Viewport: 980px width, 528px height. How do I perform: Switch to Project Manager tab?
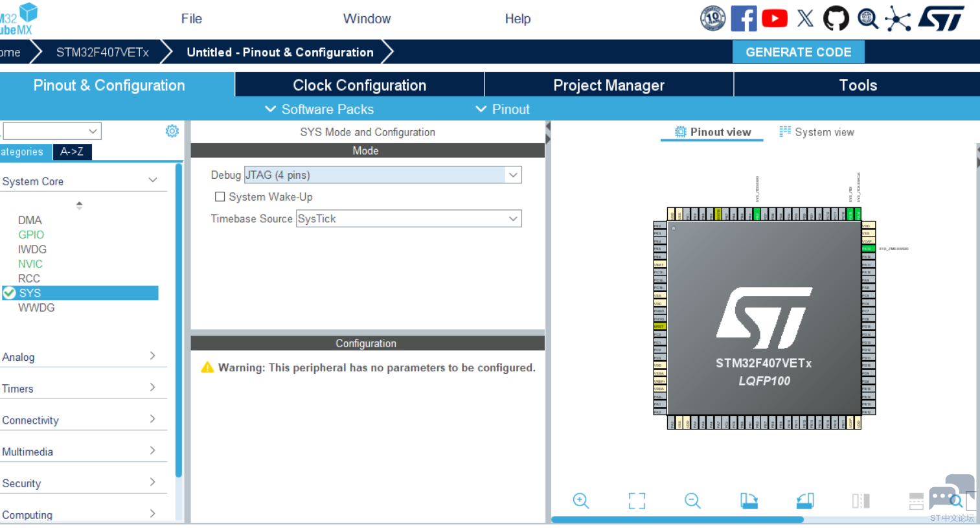[609, 85]
